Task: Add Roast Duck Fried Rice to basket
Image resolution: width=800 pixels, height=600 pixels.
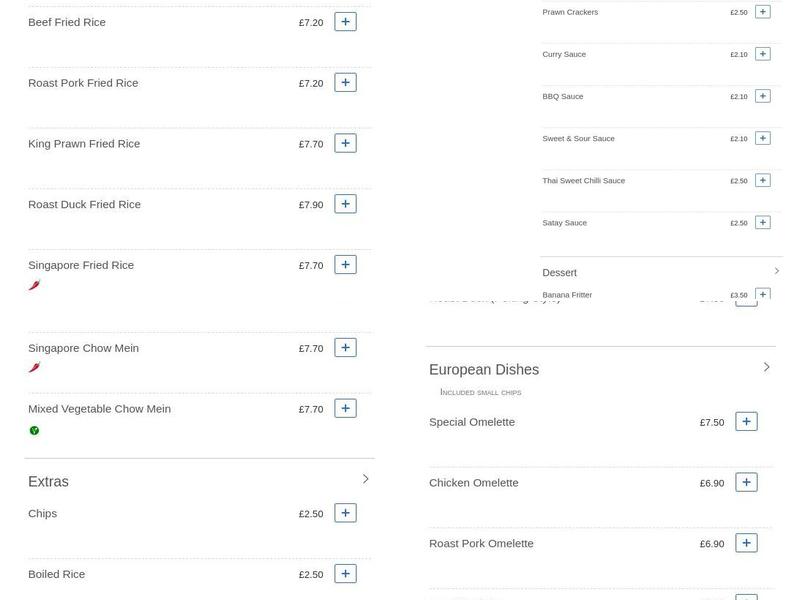Action: tap(345, 204)
